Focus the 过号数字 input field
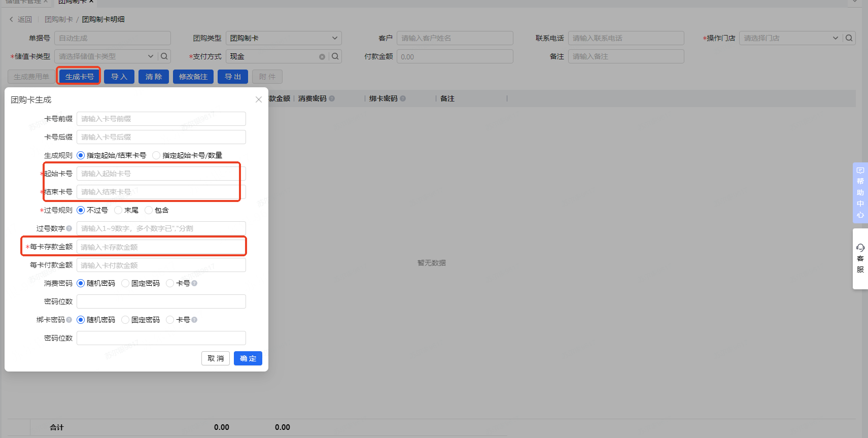 161,228
